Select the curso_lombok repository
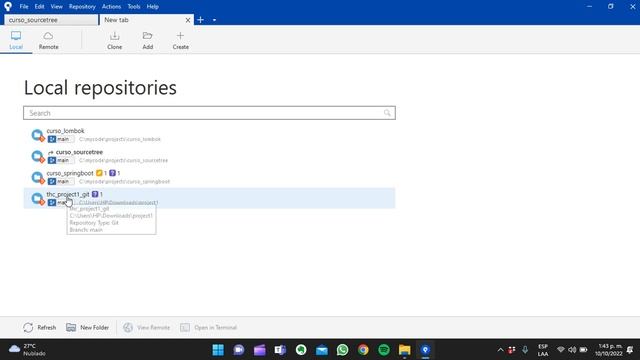The image size is (640, 360). [209, 135]
